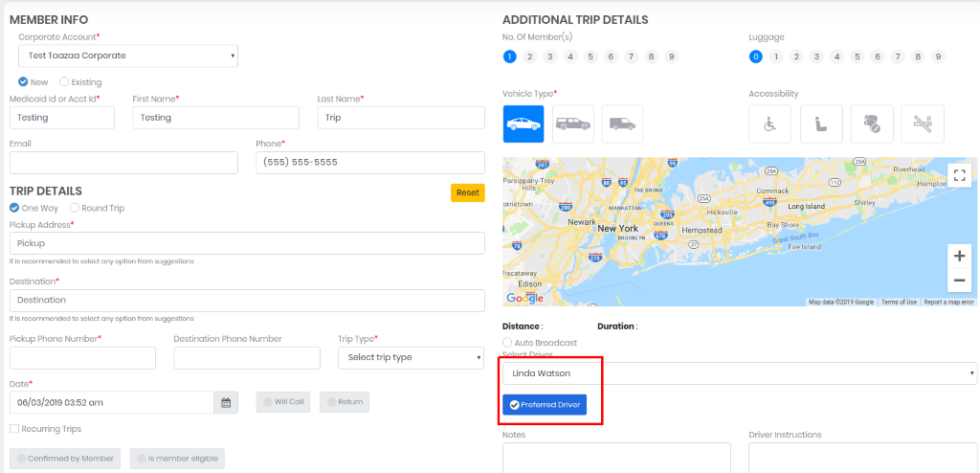Select the seat accessibility icon
The height and width of the screenshot is (473, 980).
[x=821, y=124]
